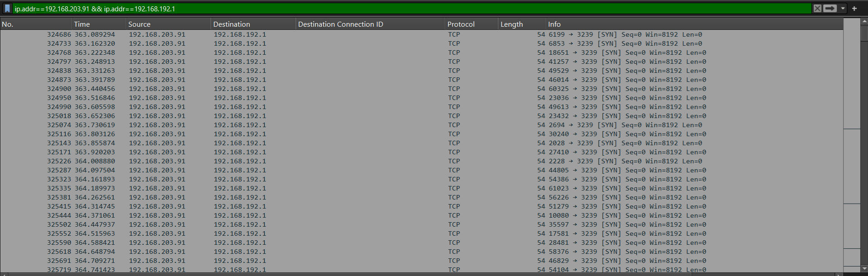Select packet number 324686
The width and height of the screenshot is (868, 276).
coord(59,34)
